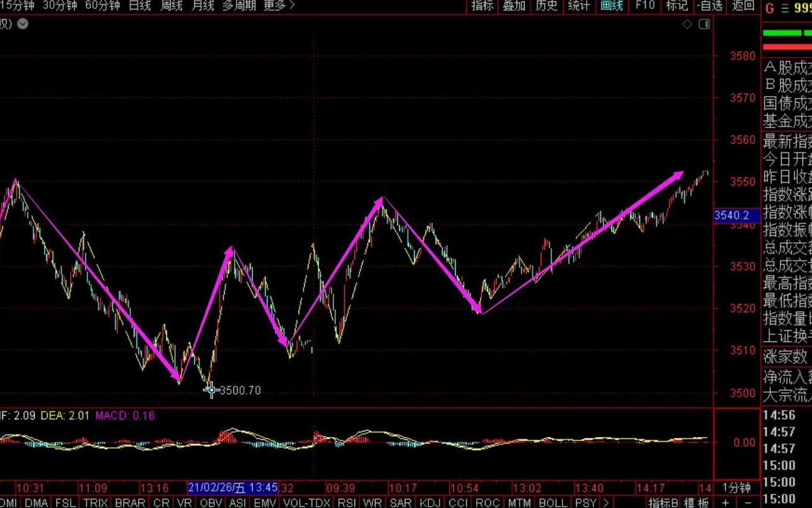
Task: Click the 3540.2 current price tag on the axis
Action: point(736,215)
